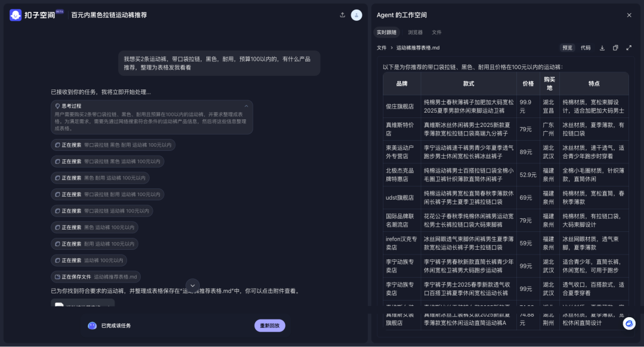Switch to 预览 preview mode
This screenshot has height=347, width=644.
566,48
